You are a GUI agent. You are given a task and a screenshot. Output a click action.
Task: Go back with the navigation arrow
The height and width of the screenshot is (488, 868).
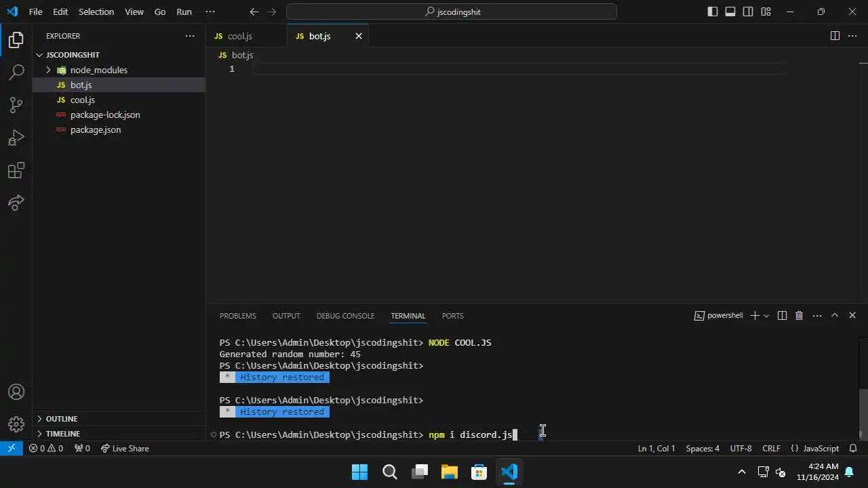point(254,12)
